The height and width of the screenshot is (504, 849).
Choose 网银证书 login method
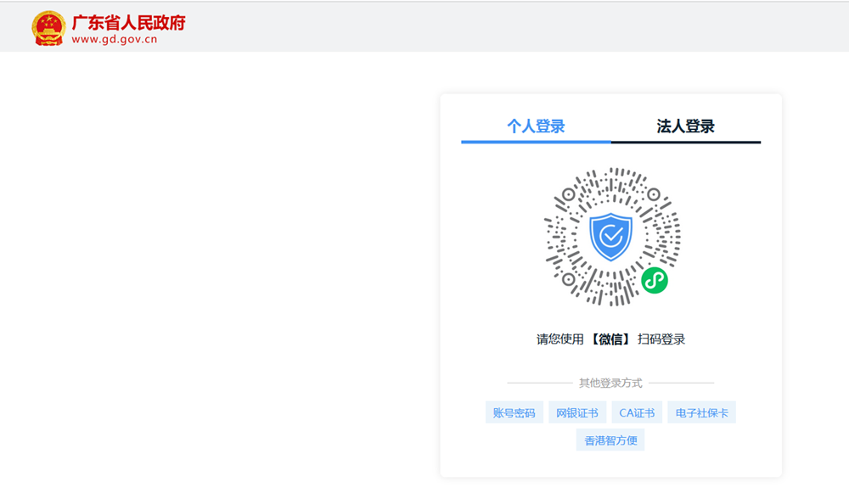[577, 413]
